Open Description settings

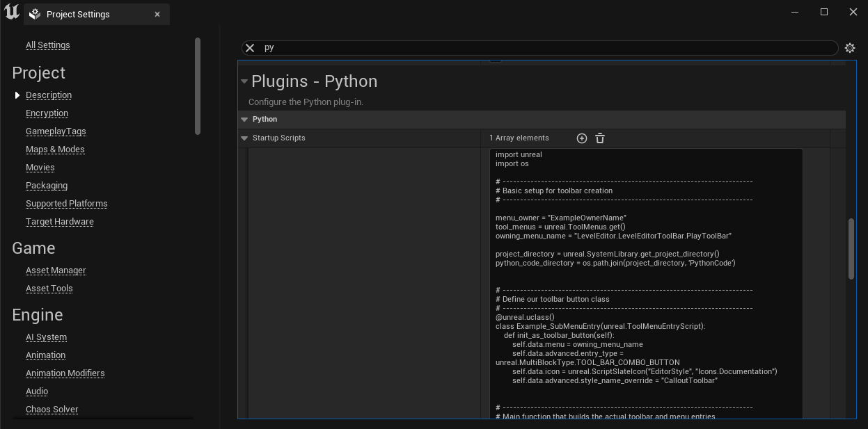[x=49, y=95]
